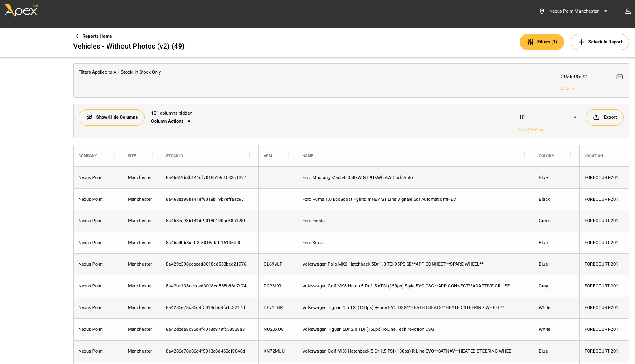Screen dimensions: 635x364
Task: Open Filters (1) panel
Action: 541,42
